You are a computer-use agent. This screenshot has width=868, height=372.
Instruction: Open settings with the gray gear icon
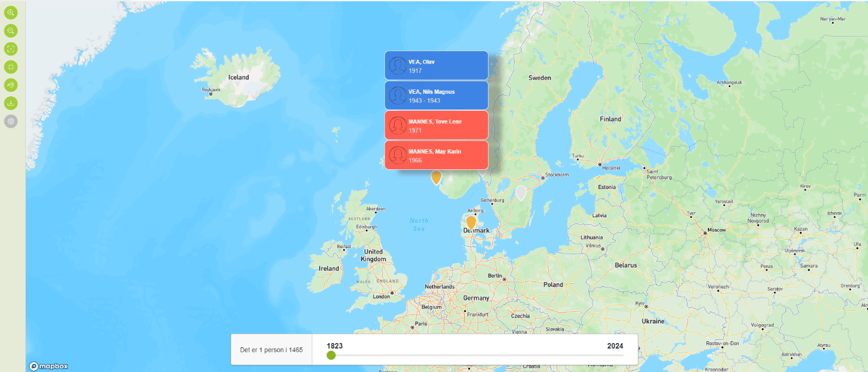tap(11, 121)
